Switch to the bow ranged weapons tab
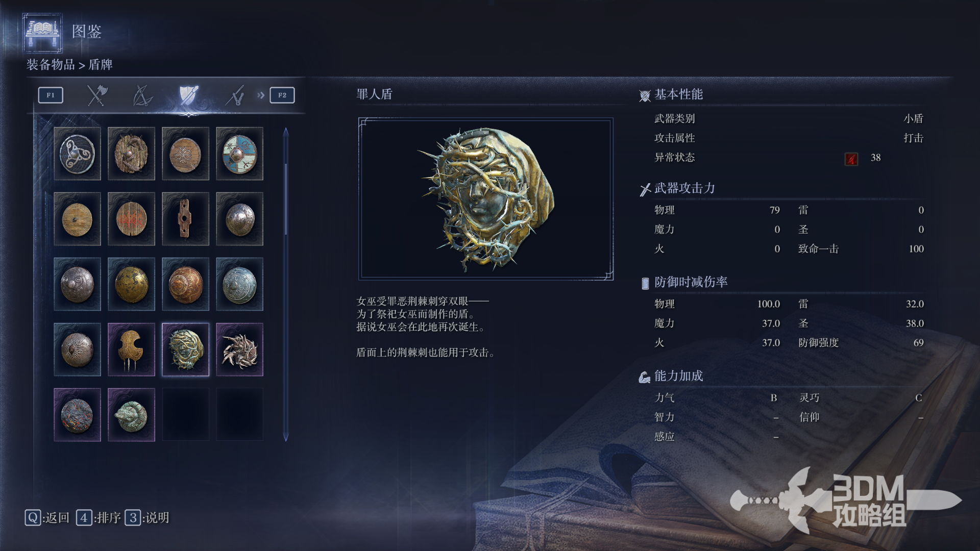 pos(142,95)
